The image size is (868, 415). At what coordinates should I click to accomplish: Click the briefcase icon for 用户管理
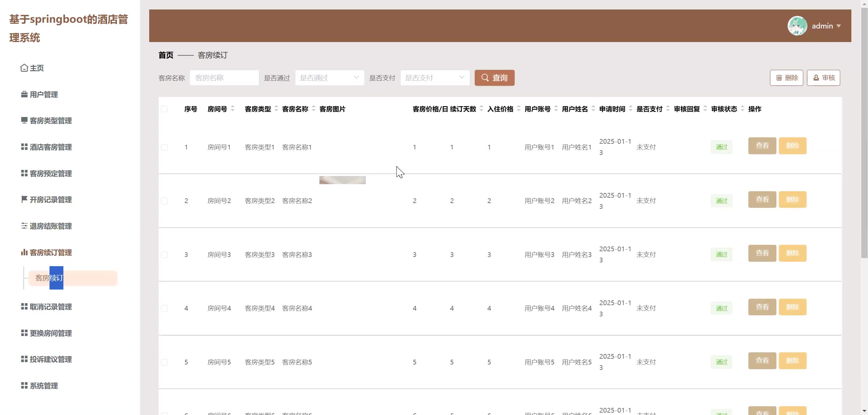point(24,94)
